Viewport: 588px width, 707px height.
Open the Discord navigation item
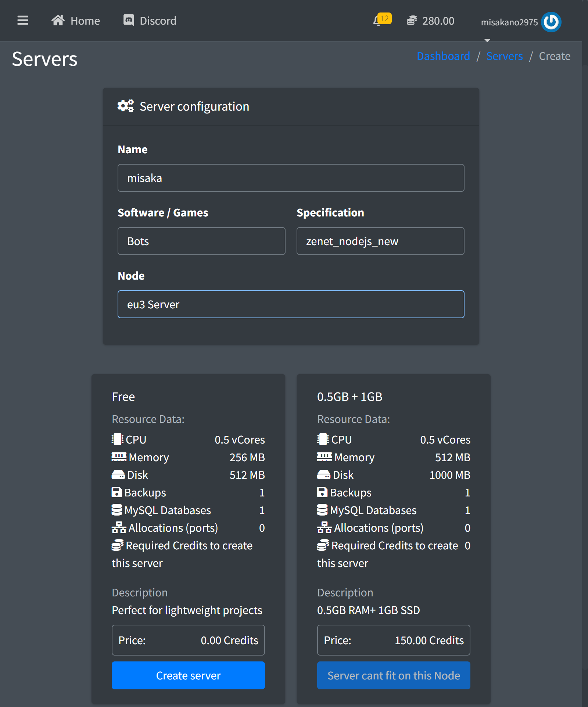[x=158, y=21]
